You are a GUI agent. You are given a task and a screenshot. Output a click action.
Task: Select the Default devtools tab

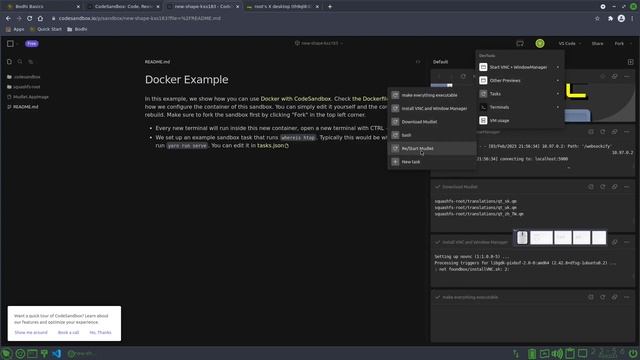(440, 62)
